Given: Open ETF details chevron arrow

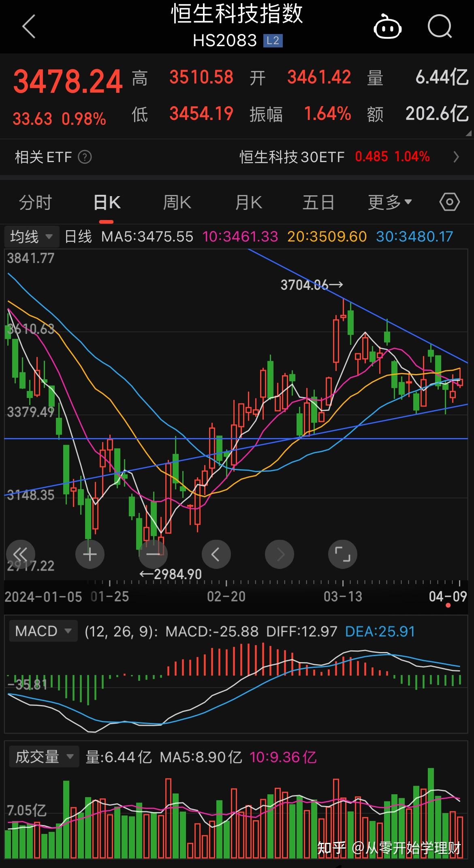Looking at the screenshot, I should [457, 157].
